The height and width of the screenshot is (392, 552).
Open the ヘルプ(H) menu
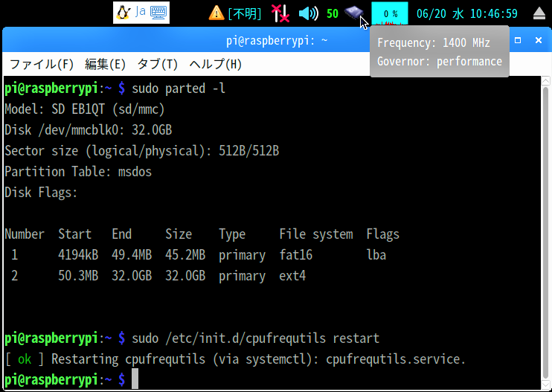tap(216, 65)
